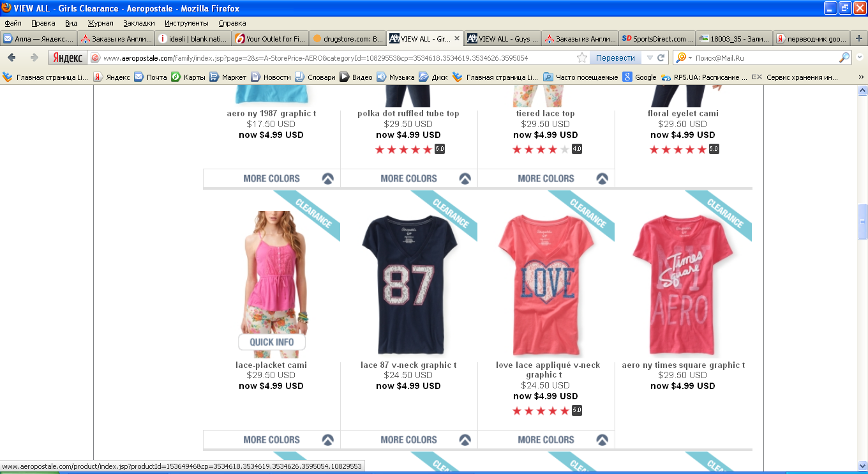The height and width of the screenshot is (474, 868).
Task: Open the Яндекс bookmark in bookmarks toolbar
Action: pyautogui.click(x=112, y=77)
